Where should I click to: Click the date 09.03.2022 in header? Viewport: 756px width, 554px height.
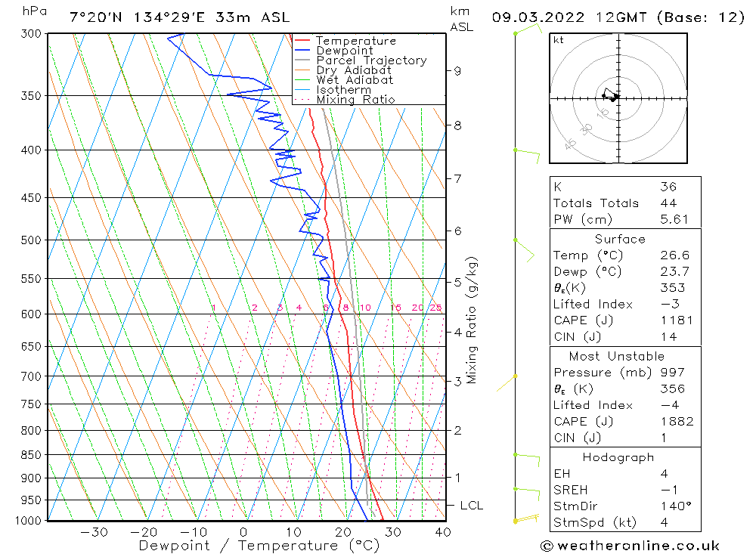pyautogui.click(x=538, y=17)
